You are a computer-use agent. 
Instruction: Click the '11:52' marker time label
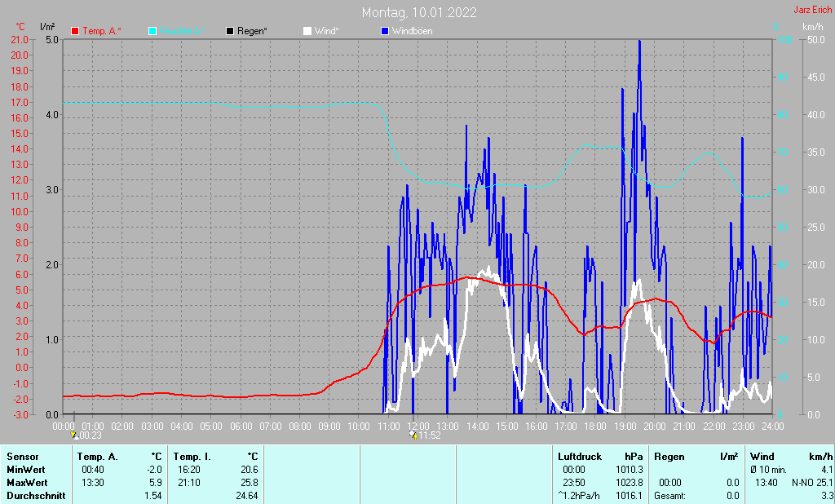coord(430,435)
